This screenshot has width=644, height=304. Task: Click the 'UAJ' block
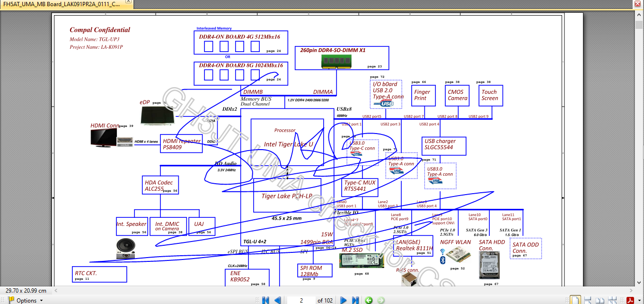click(202, 226)
